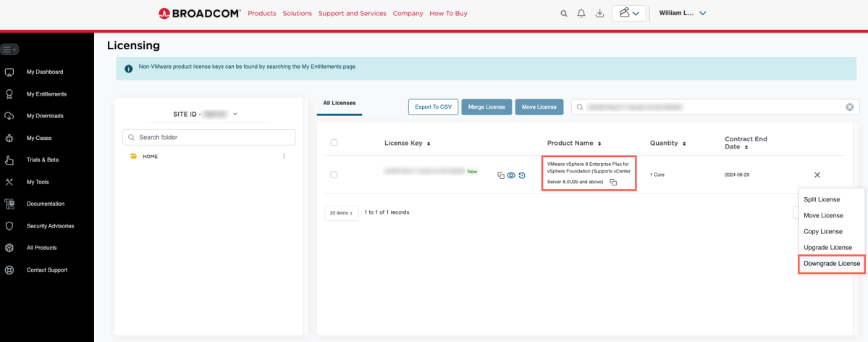Choose Copy License from menu

tap(822, 231)
